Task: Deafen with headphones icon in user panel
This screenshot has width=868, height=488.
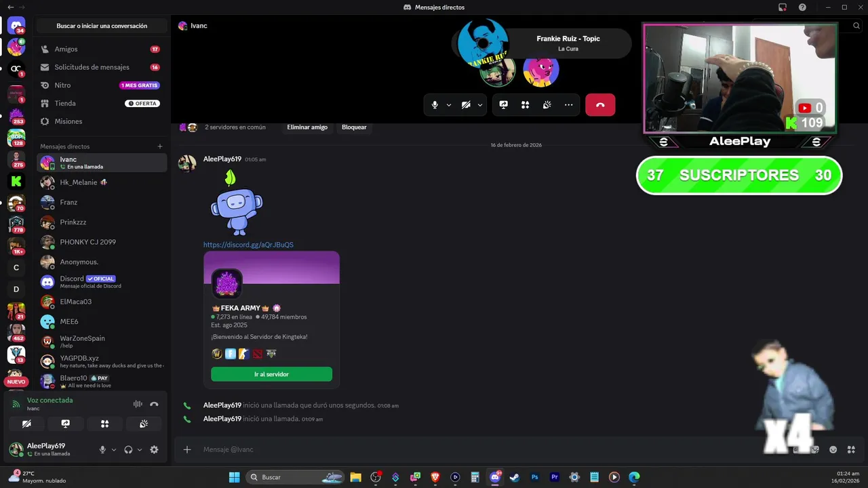Action: click(x=128, y=449)
